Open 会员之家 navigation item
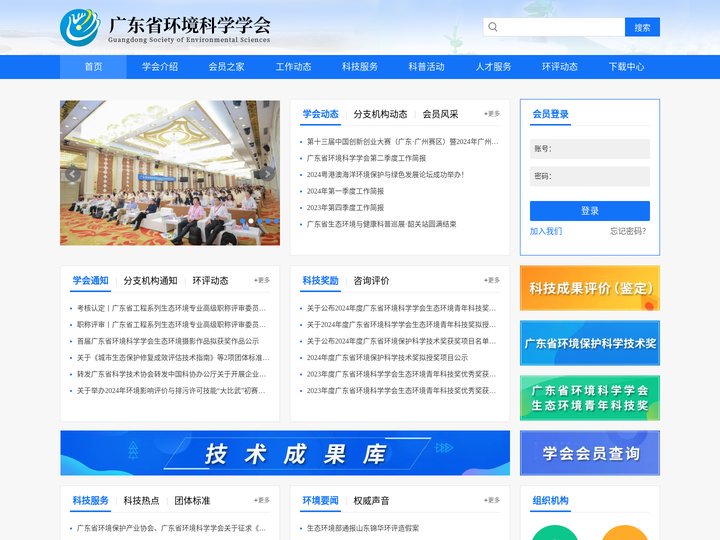 pyautogui.click(x=226, y=67)
